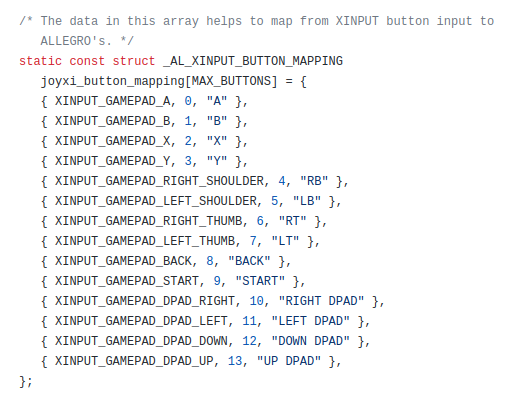
Task: Click XINPUT_GAMEPAD_RIGHT_THUMB identifier
Action: click(149, 221)
